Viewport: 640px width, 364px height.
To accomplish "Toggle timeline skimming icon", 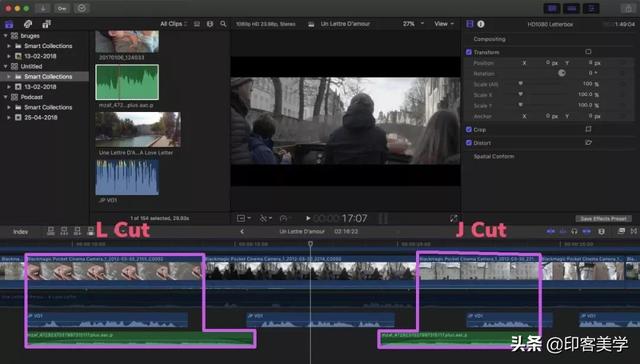I will tap(551, 231).
